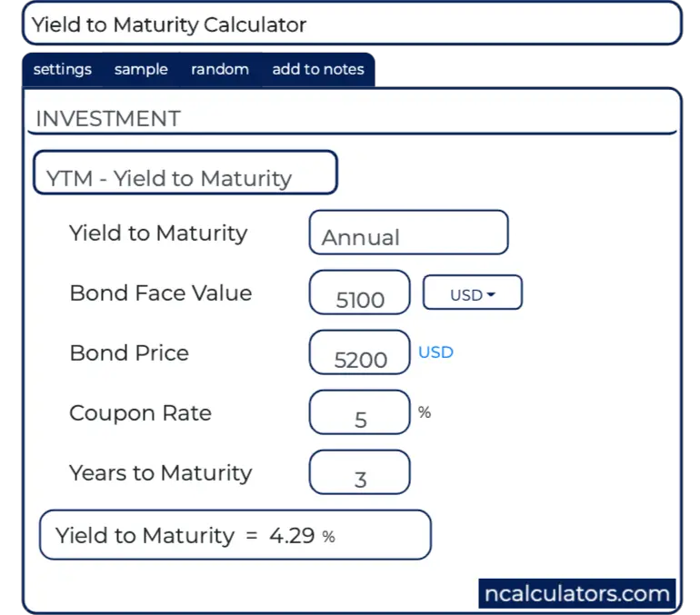The width and height of the screenshot is (700, 615).
Task: Click the Years to Maturity label
Action: 161,473
